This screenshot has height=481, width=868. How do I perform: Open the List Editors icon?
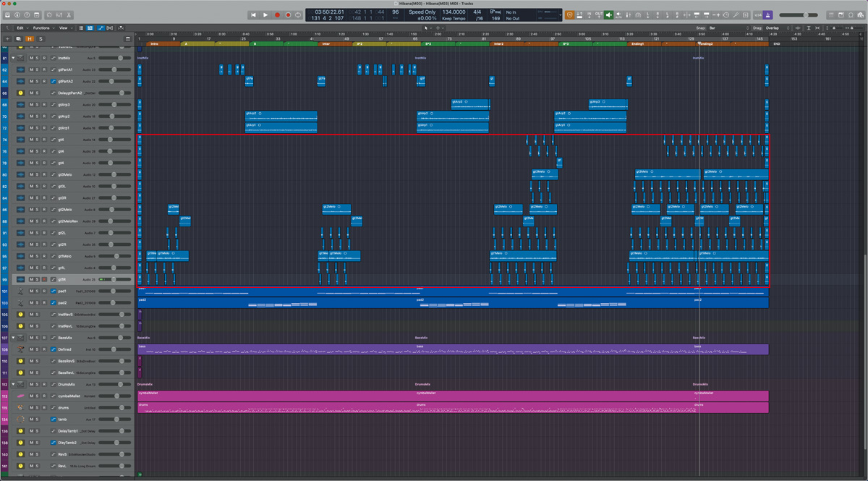tap(831, 15)
